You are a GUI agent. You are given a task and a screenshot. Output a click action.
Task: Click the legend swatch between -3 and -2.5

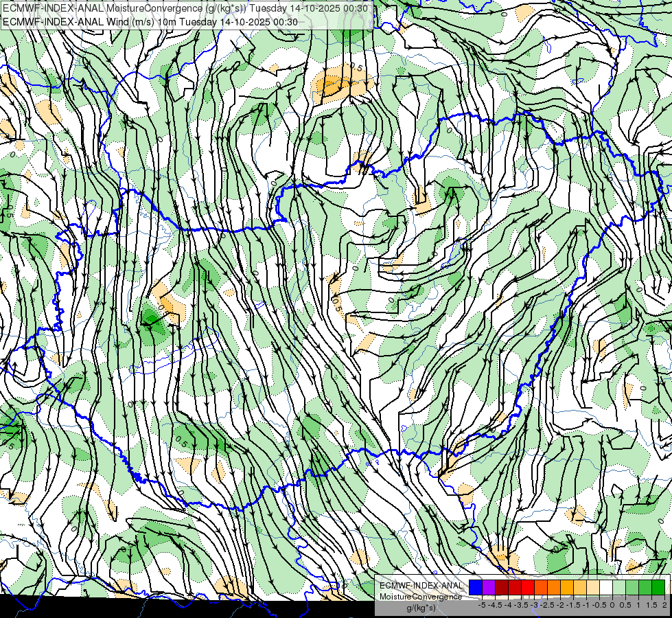pos(541,587)
